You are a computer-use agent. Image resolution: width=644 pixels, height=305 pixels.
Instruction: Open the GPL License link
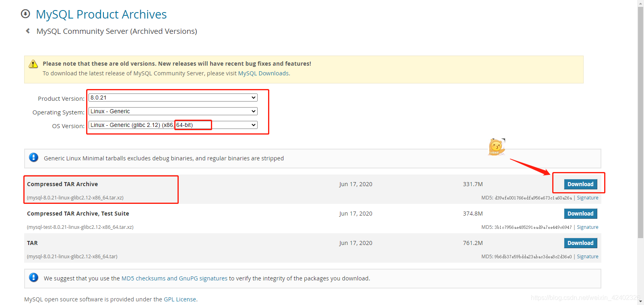180,299
